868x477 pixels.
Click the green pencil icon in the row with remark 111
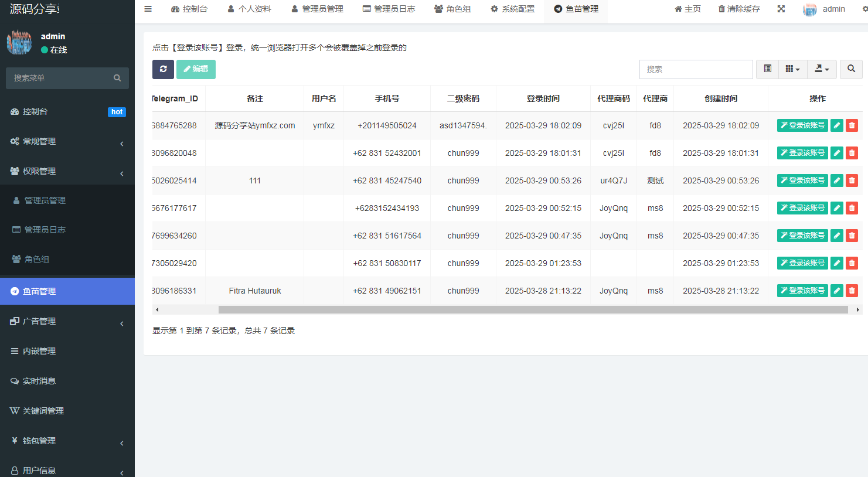point(837,180)
